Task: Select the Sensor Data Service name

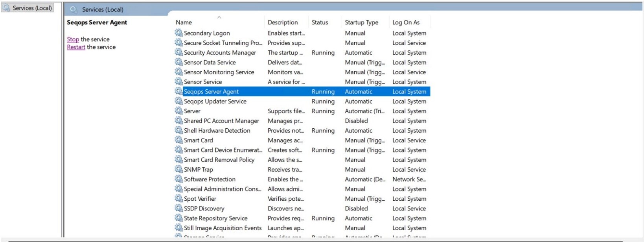Action: point(210,63)
